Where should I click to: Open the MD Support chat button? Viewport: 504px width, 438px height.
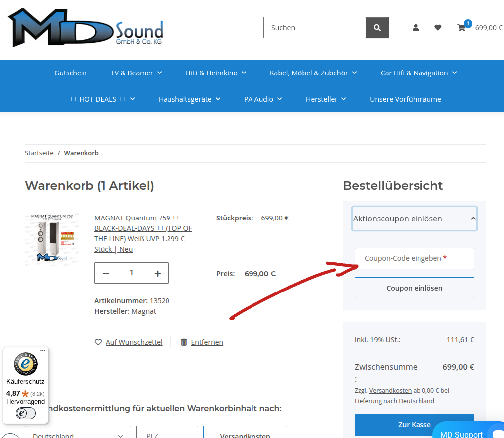click(x=468, y=430)
